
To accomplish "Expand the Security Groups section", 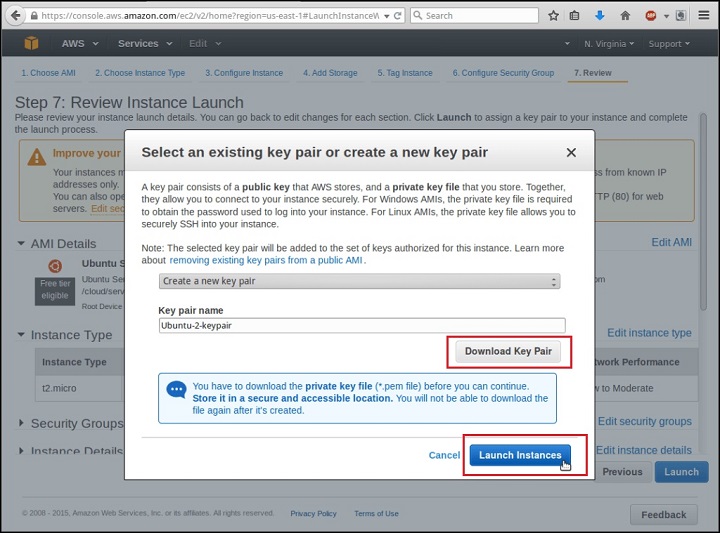I will pyautogui.click(x=21, y=423).
